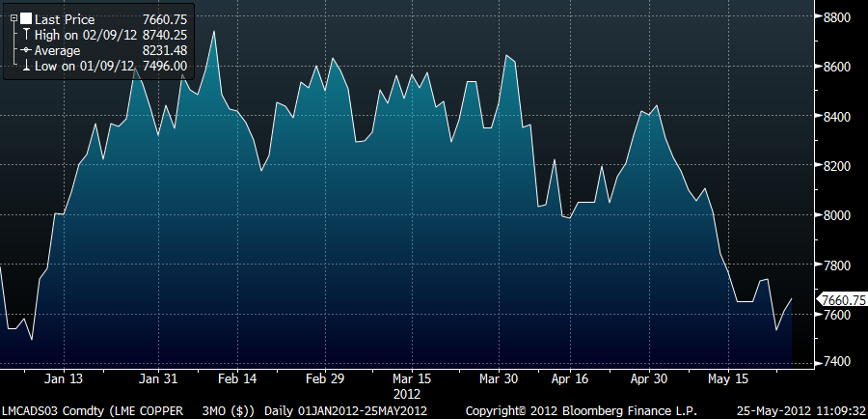Click the white Last Price color swatch

point(26,18)
